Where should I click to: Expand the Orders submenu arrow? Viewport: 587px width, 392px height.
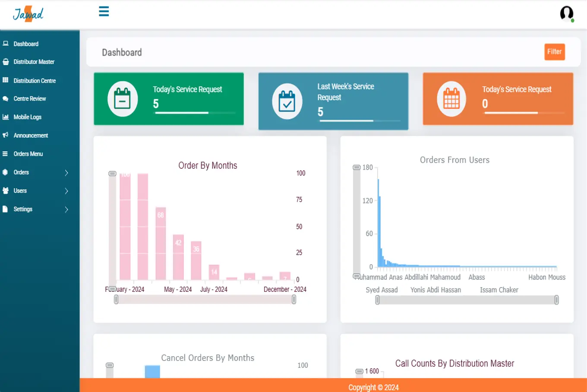coord(66,173)
